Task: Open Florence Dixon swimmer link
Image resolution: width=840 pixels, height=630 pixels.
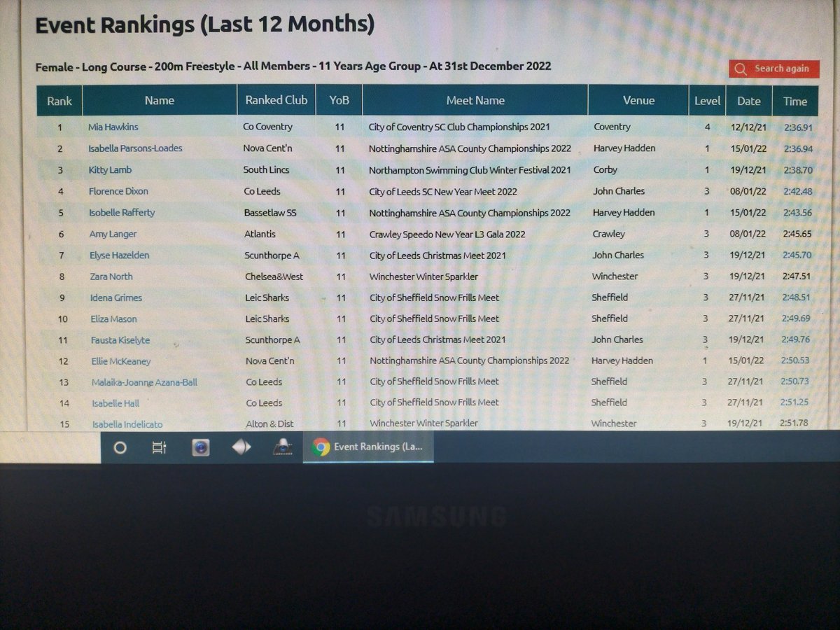Action: pyautogui.click(x=118, y=191)
